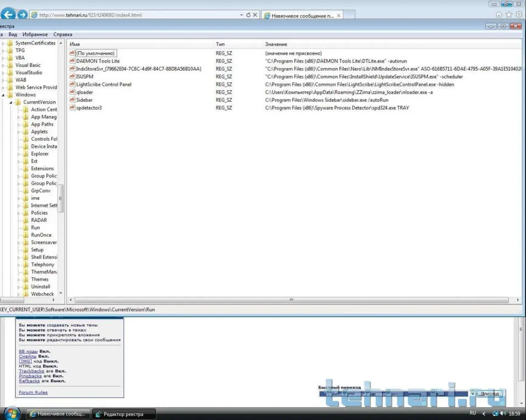Screen dimensions: 526x420
Task: Switch to Редактор реестра taskbar button
Action: 124,414
